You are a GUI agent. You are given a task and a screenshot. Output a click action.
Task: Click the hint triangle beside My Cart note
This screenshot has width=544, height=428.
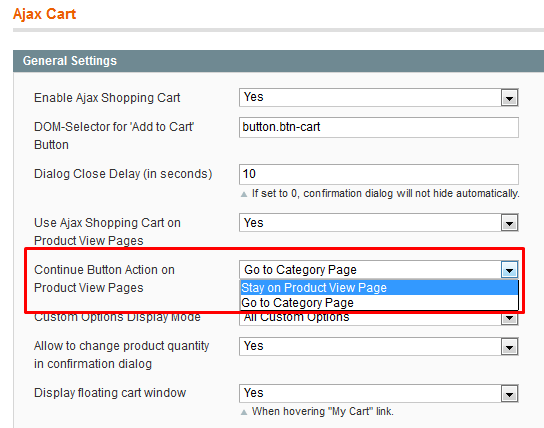coord(244,412)
